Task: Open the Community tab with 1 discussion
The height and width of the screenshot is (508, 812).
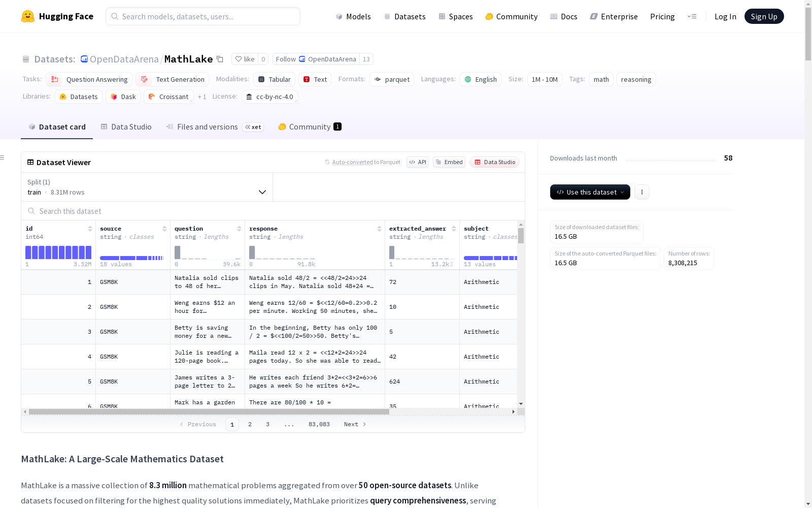Action: click(310, 127)
